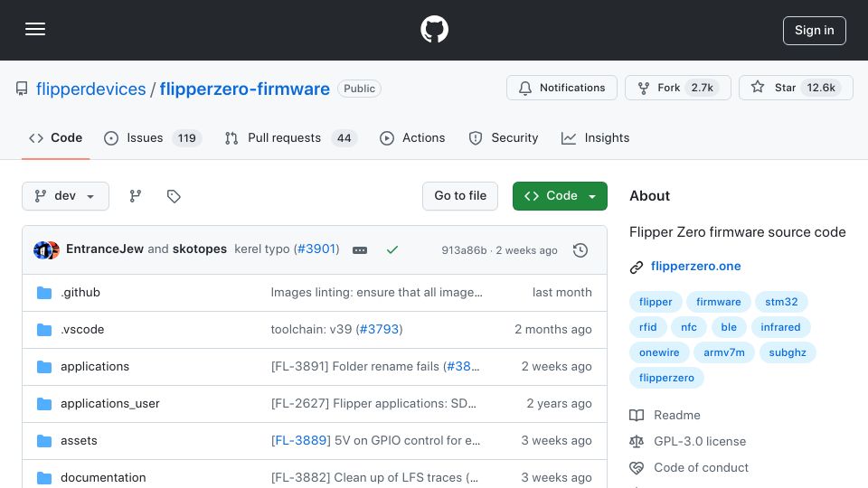The image size is (868, 488).
Task: Click the assets folder icon
Action: pos(44,441)
